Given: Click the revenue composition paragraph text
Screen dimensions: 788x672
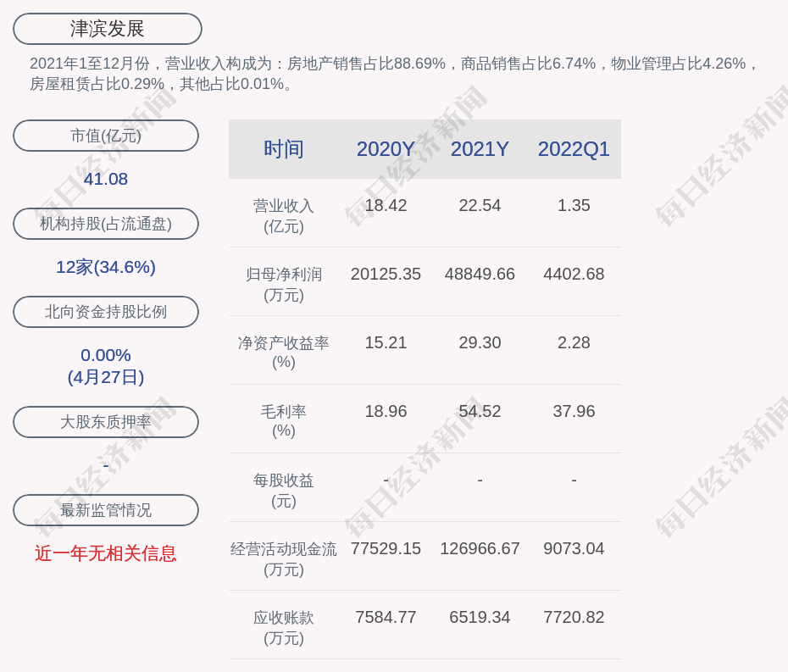Looking at the screenshot, I should coord(394,74).
